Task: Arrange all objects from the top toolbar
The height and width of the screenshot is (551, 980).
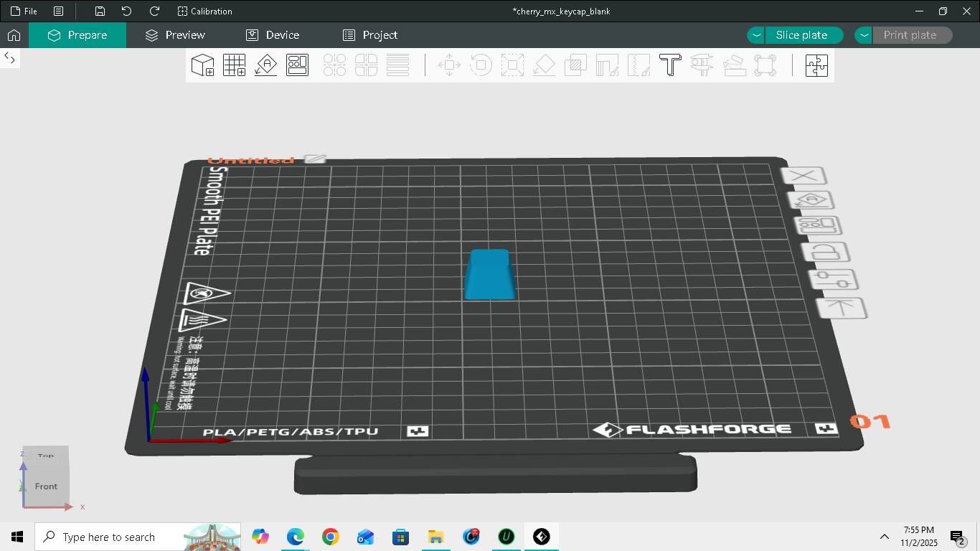Action: 297,65
